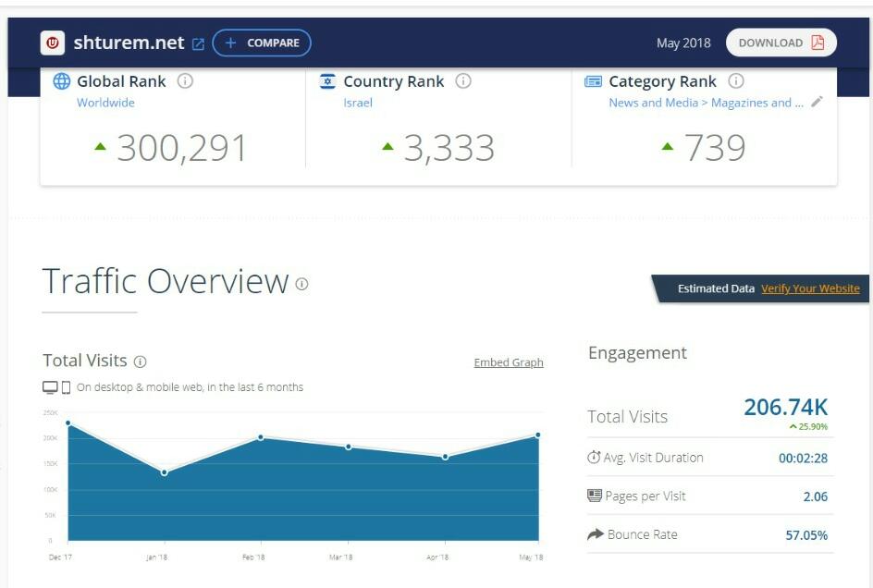This screenshot has height=588, width=873.
Task: Download the PDF report
Action: (781, 43)
